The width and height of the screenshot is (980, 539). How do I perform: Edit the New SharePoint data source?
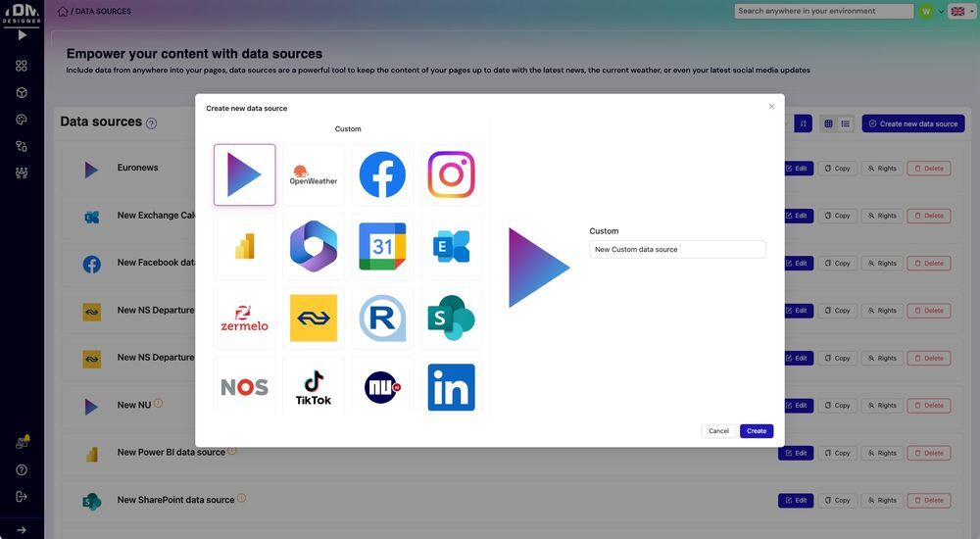coord(796,500)
